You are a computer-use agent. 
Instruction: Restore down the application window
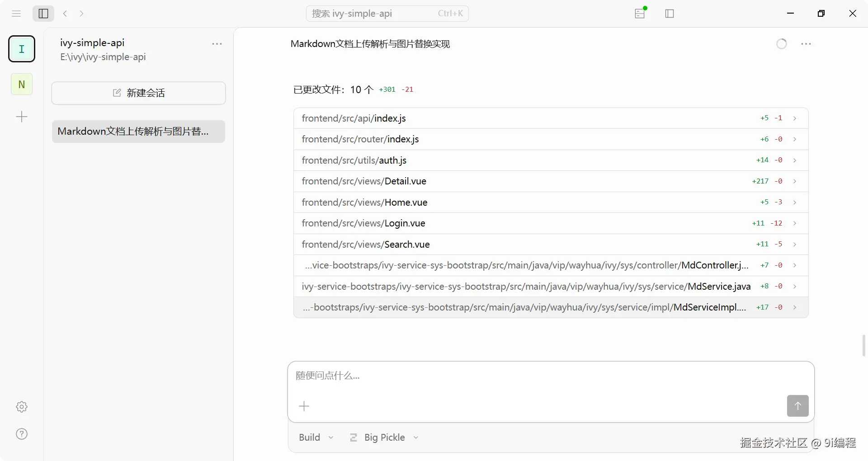click(821, 14)
